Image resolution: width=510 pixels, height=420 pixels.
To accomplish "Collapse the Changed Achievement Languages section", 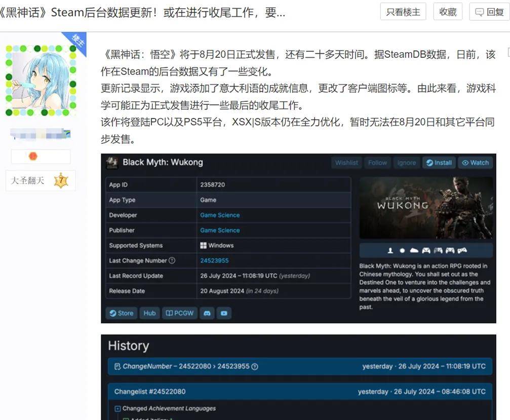I will pyautogui.click(x=117, y=409).
